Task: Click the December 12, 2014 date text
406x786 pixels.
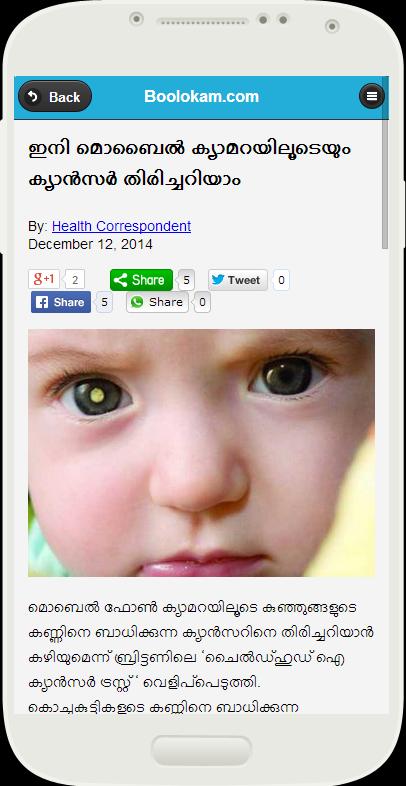Action: 90,245
